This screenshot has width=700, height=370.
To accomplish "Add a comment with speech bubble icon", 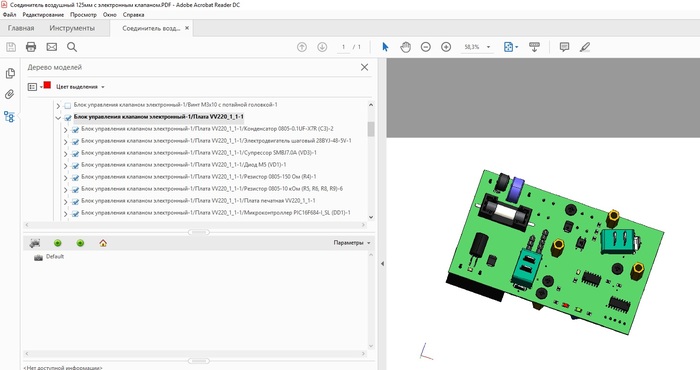I will pyautogui.click(x=564, y=47).
